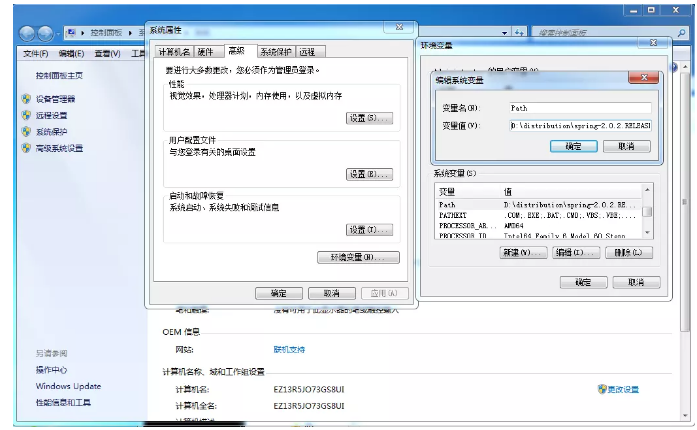The image size is (697, 430).
Task: Open the 文件(F) menu
Action: pyautogui.click(x=36, y=54)
